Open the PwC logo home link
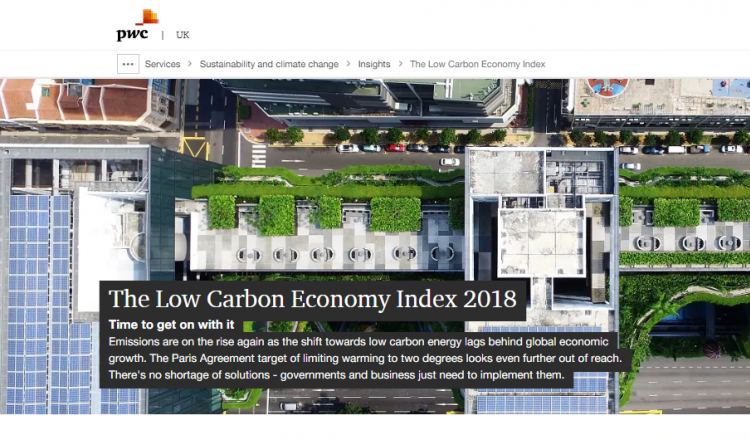This screenshot has height=440, width=750. tap(137, 25)
